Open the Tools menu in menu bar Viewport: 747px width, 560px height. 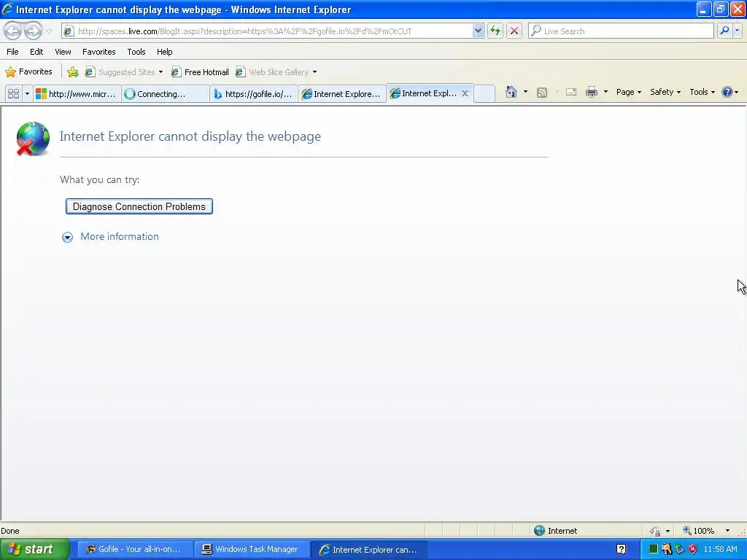coord(136,52)
